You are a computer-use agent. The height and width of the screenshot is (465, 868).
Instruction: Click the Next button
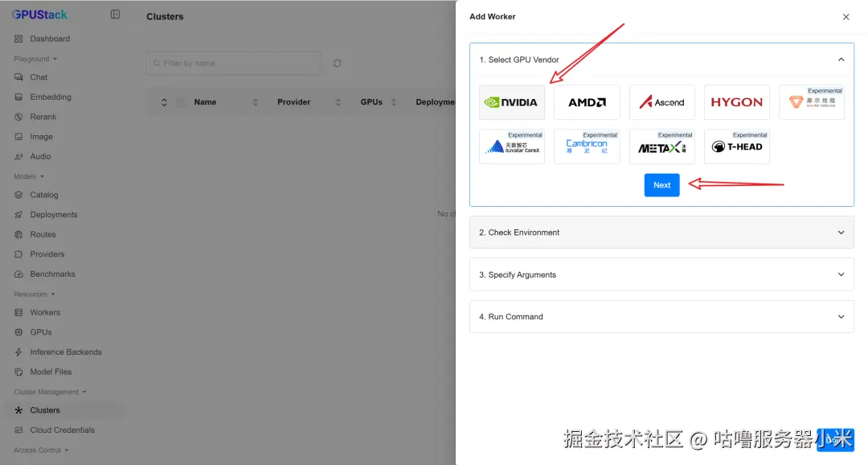(661, 185)
